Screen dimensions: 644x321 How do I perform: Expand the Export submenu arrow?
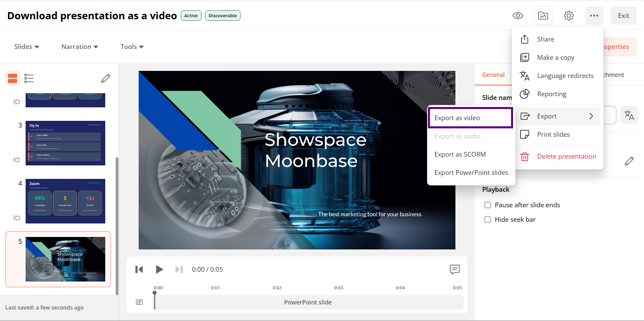591,116
